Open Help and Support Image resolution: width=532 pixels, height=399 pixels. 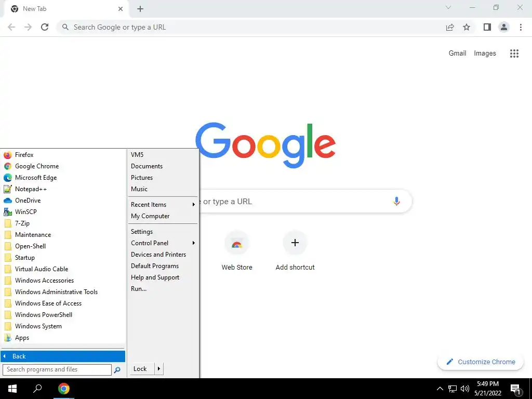163,277
